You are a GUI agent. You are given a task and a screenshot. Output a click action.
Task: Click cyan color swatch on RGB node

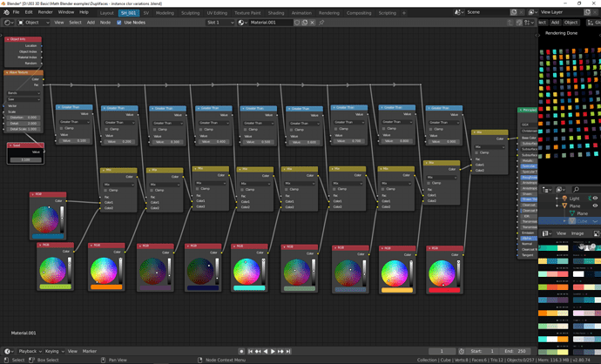[249, 288]
